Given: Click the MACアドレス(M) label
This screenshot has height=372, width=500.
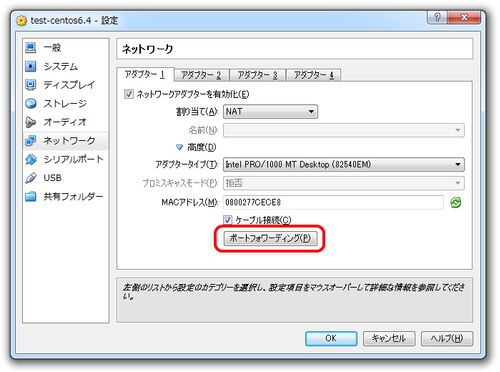Looking at the screenshot, I should tap(190, 202).
